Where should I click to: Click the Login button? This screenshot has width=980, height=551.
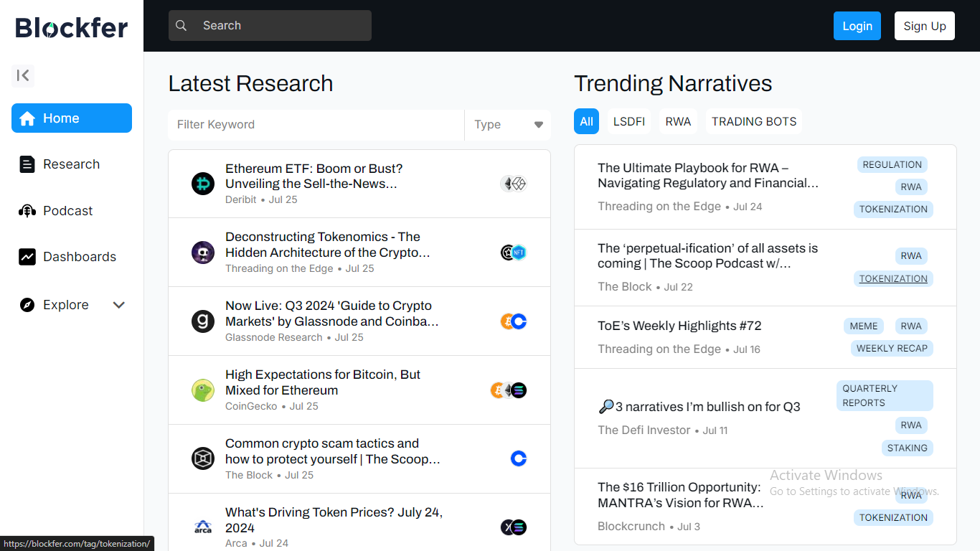point(857,26)
